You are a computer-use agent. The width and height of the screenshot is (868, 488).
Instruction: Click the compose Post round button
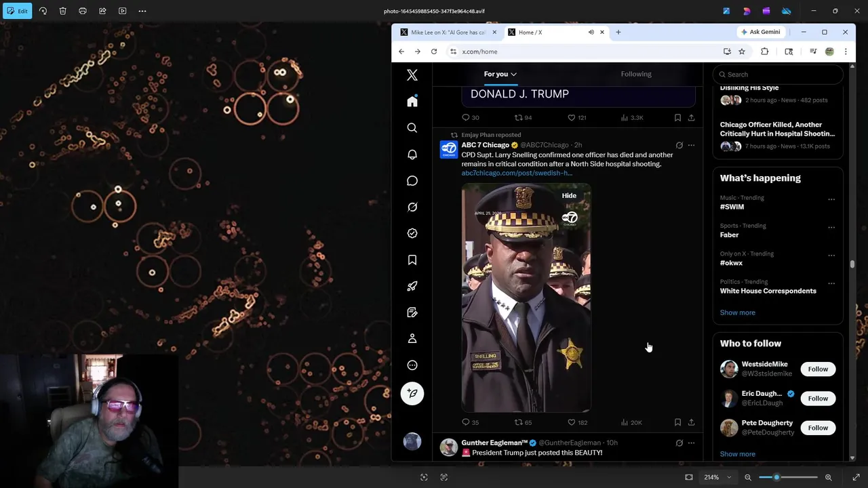click(412, 394)
